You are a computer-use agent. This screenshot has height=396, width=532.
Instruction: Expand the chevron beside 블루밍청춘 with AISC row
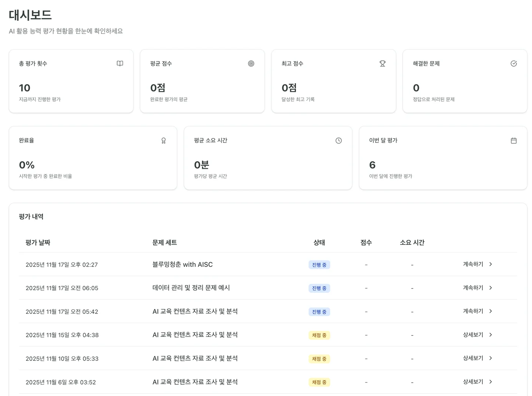tap(491, 264)
